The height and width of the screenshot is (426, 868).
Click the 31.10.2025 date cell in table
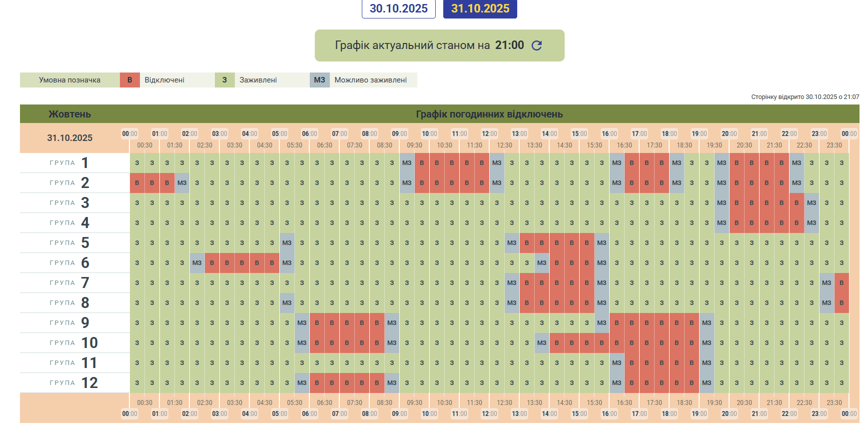69,138
